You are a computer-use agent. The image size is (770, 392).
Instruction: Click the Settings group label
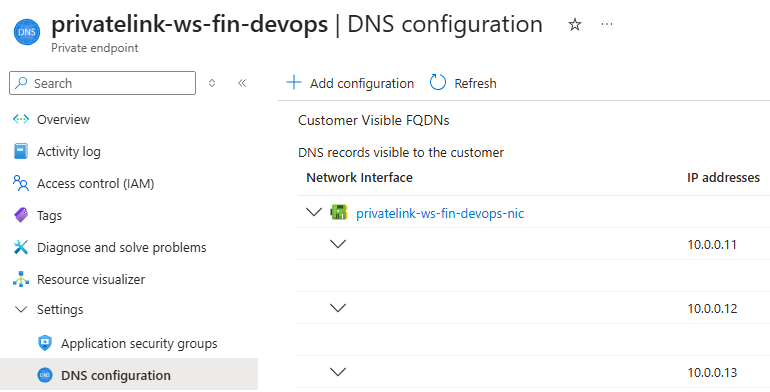coord(60,309)
